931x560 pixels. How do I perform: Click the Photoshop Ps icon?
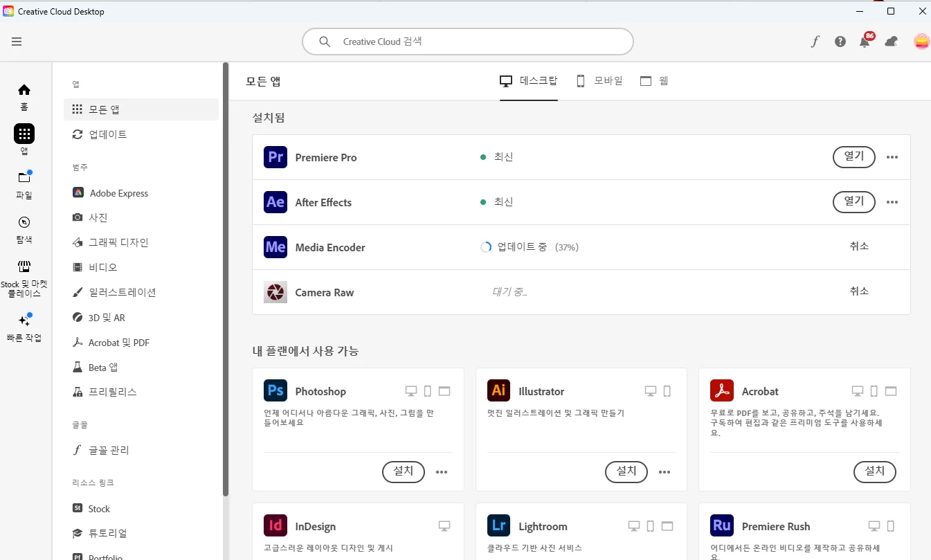275,390
